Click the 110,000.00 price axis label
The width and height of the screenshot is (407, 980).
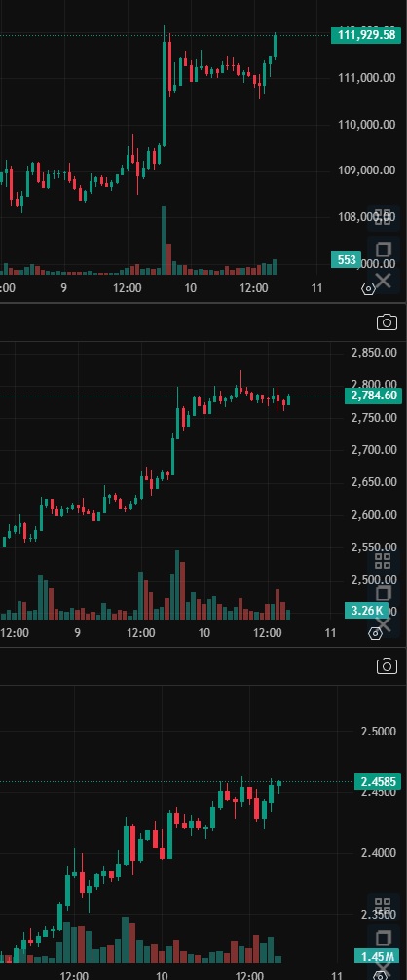(x=366, y=125)
